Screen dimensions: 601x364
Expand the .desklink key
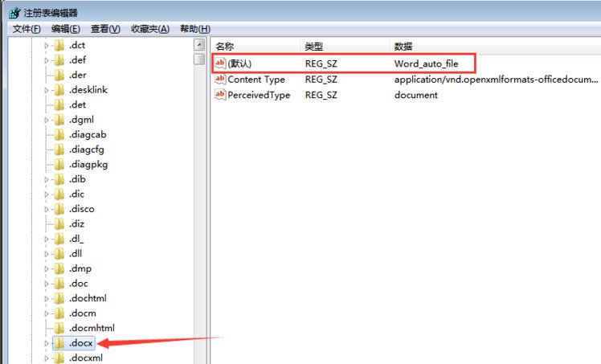47,91
